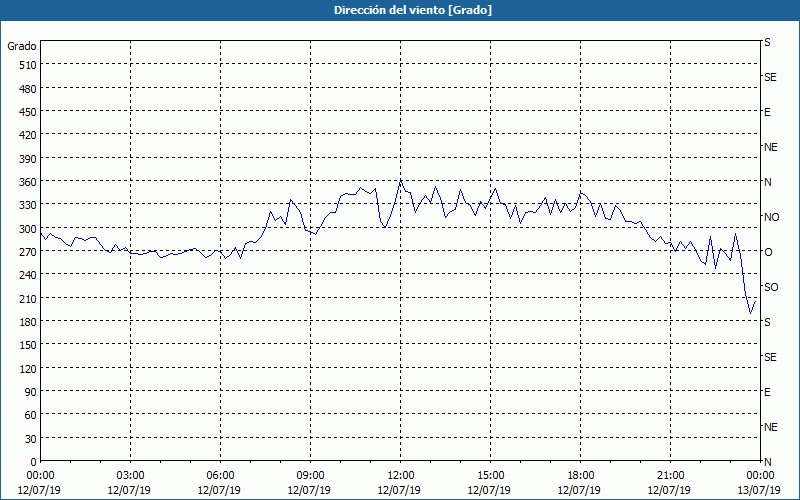Select the 13/07/19 date label
Viewport: 800px width, 500px height.
coord(759,490)
